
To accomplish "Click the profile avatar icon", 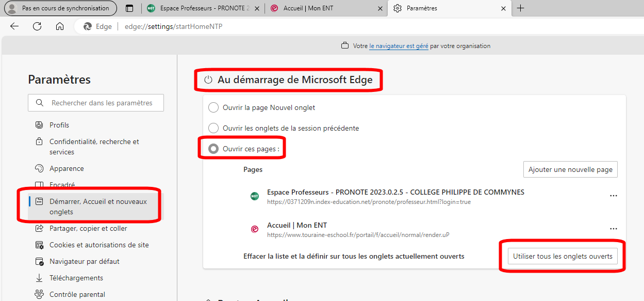I will pyautogui.click(x=11, y=8).
